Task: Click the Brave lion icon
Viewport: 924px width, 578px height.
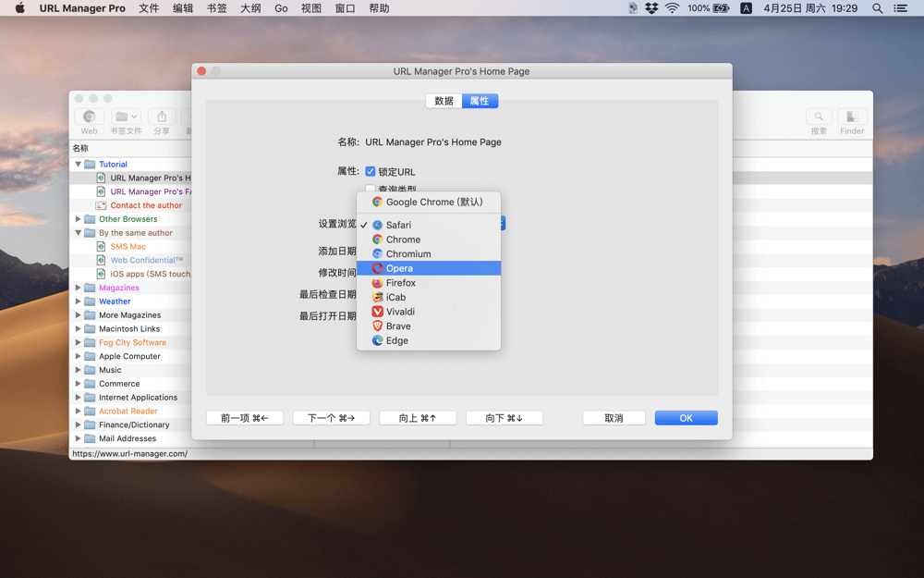Action: tap(377, 326)
